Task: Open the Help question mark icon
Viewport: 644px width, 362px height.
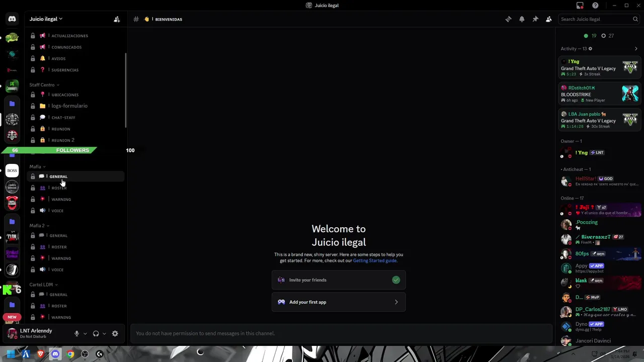Action: click(595, 6)
